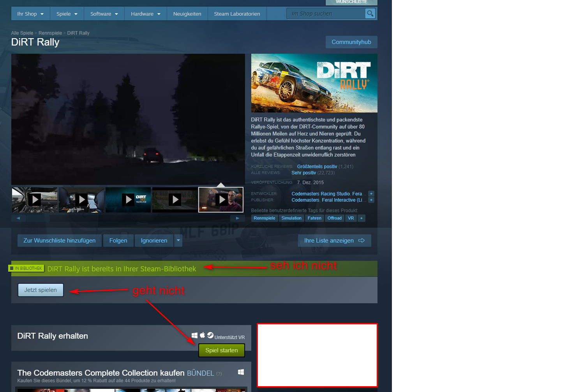This screenshot has width=575, height=392.
Task: Click the Windows icon in the bundle row
Action: [241, 372]
